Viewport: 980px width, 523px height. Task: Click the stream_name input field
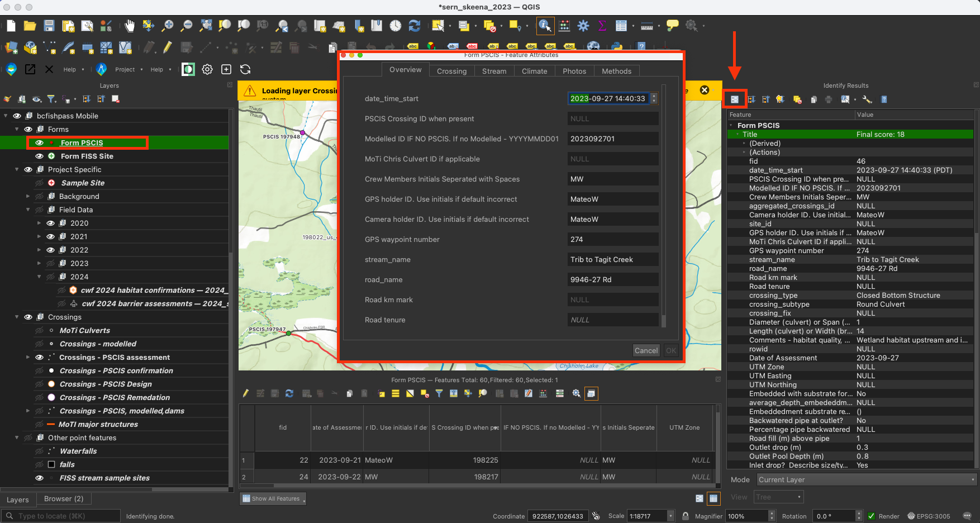[613, 259]
